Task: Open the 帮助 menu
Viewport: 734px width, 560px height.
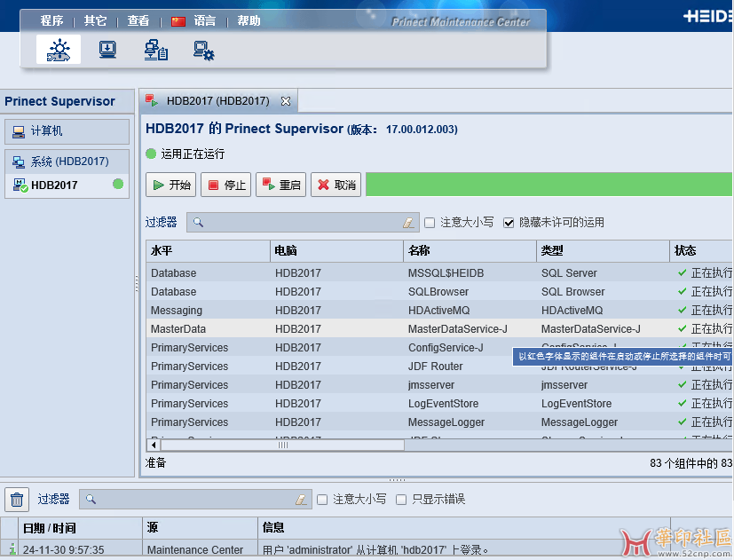Action: 249,21
